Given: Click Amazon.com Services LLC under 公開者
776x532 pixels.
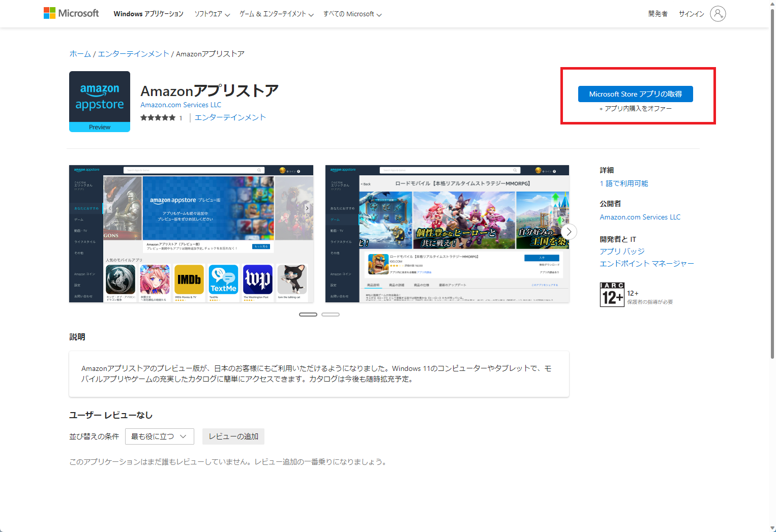Looking at the screenshot, I should coord(640,217).
